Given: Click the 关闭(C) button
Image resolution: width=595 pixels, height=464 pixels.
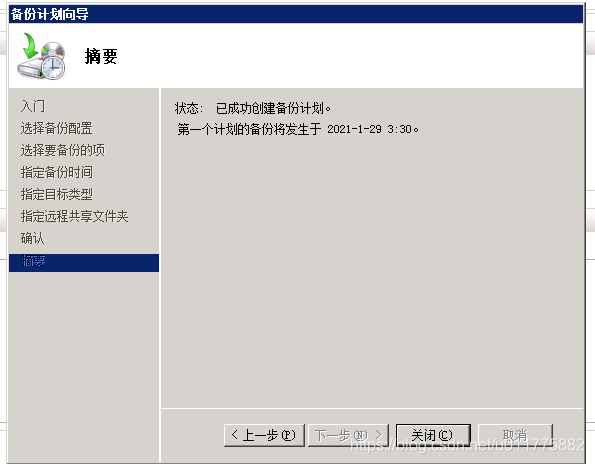Looking at the screenshot, I should 433,435.
